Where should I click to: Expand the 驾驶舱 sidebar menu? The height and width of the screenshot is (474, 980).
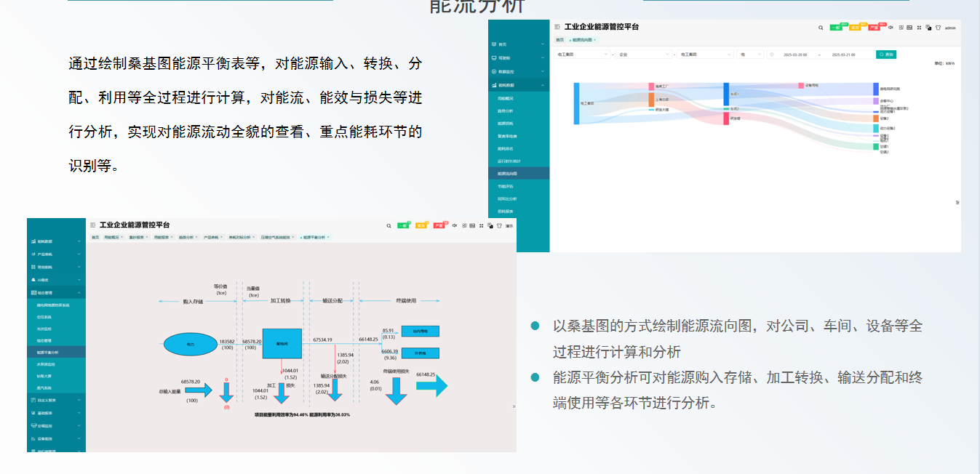point(519,57)
